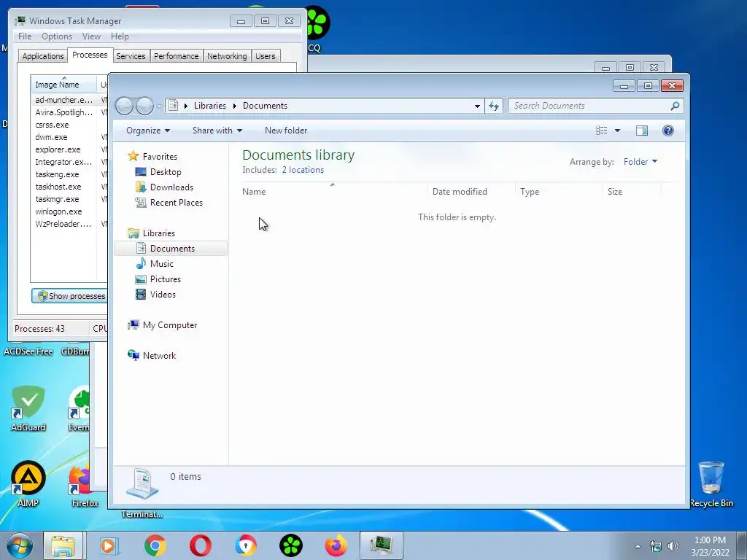Open the Recycle Bin desktop icon

coord(711,484)
